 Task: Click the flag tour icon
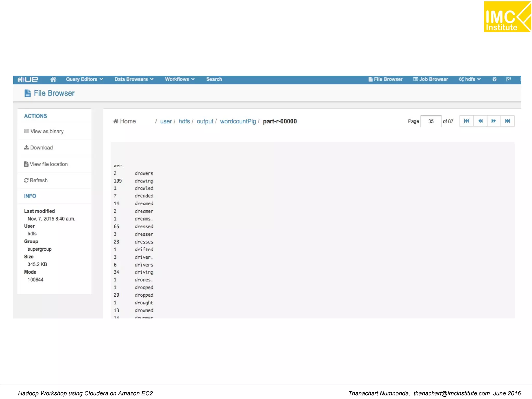[x=508, y=79]
